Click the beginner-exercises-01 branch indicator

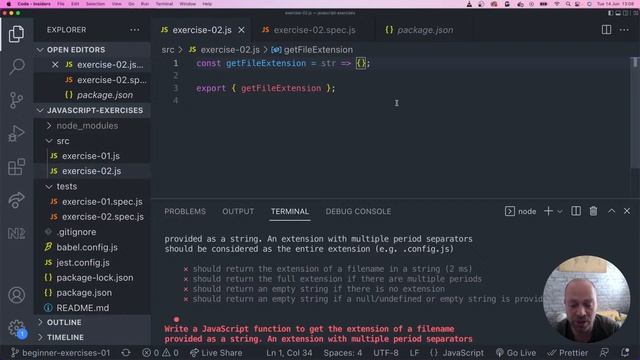(60, 353)
